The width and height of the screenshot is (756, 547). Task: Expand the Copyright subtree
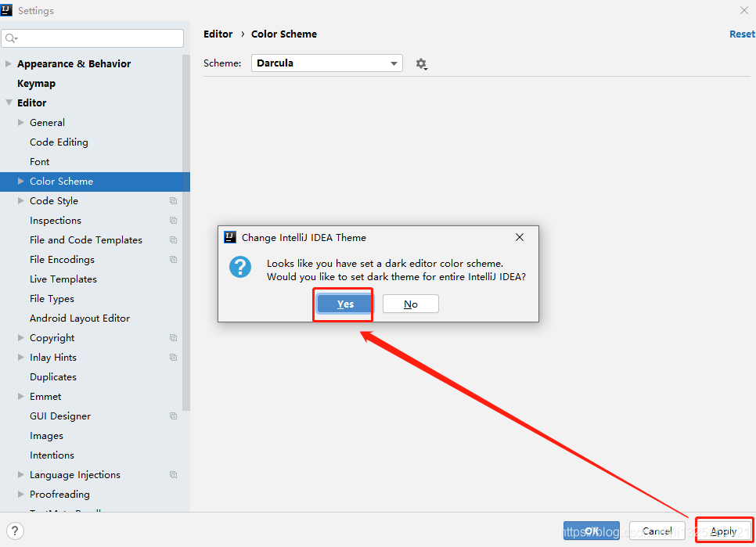(x=20, y=337)
